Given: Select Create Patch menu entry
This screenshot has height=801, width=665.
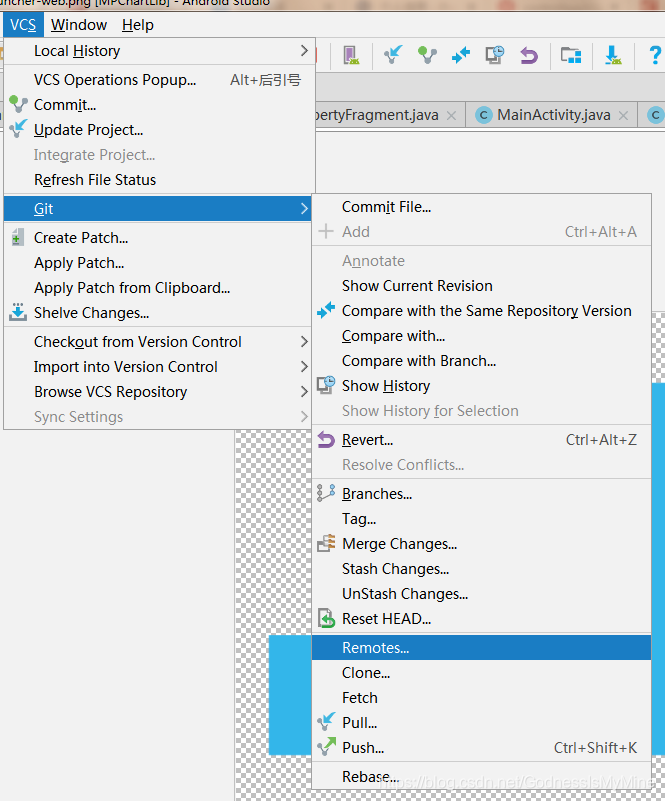Looking at the screenshot, I should 159,238.
